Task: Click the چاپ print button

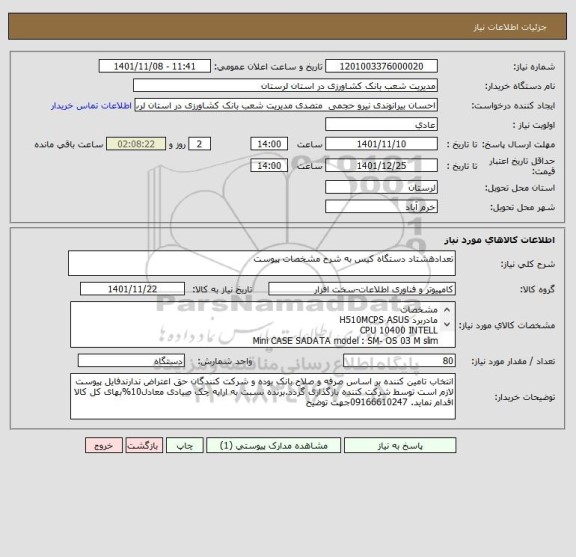Action: [x=185, y=445]
